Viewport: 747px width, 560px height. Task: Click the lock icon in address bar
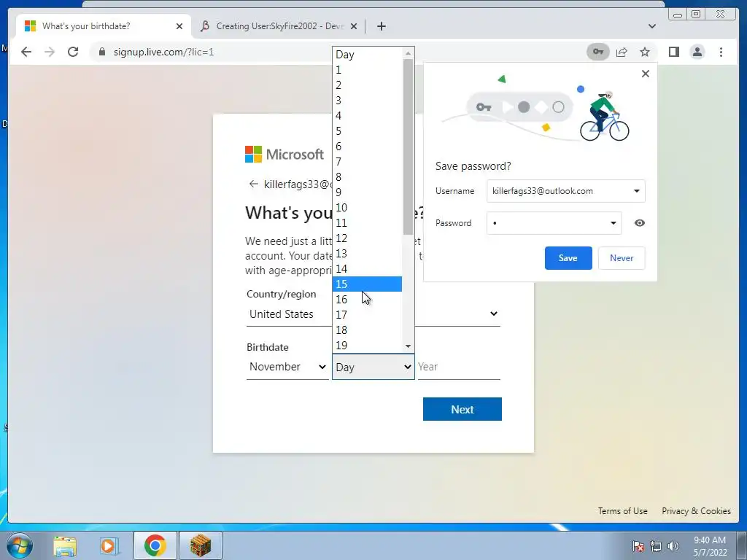(x=101, y=52)
